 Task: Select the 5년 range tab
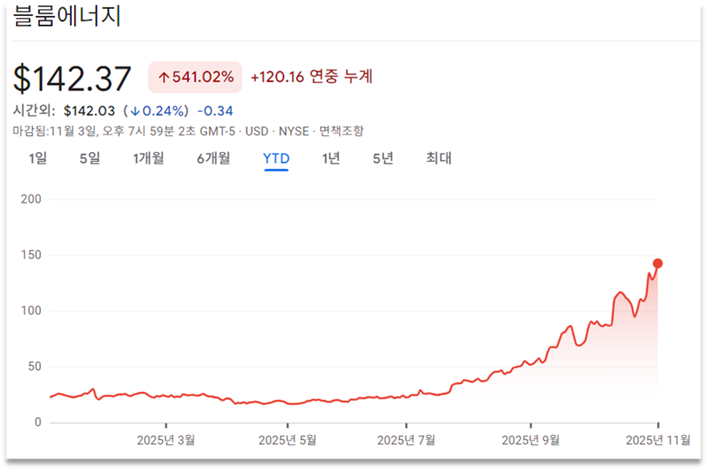click(383, 158)
